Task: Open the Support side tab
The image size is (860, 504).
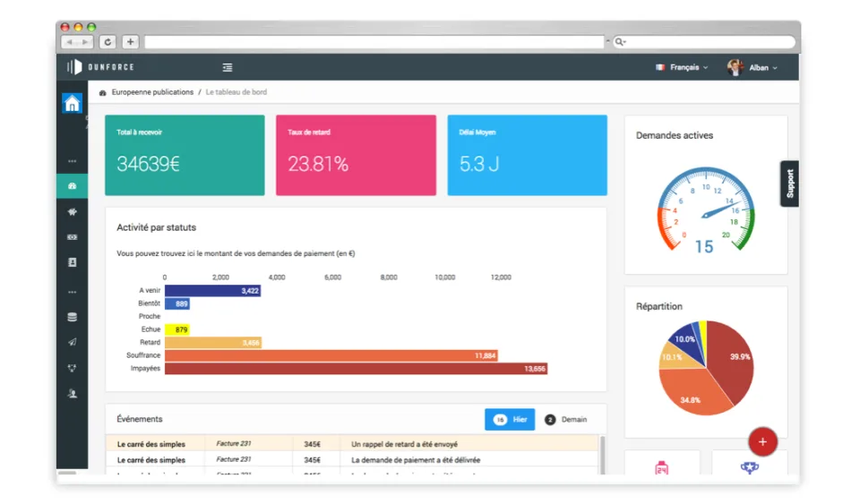Action: (x=789, y=184)
